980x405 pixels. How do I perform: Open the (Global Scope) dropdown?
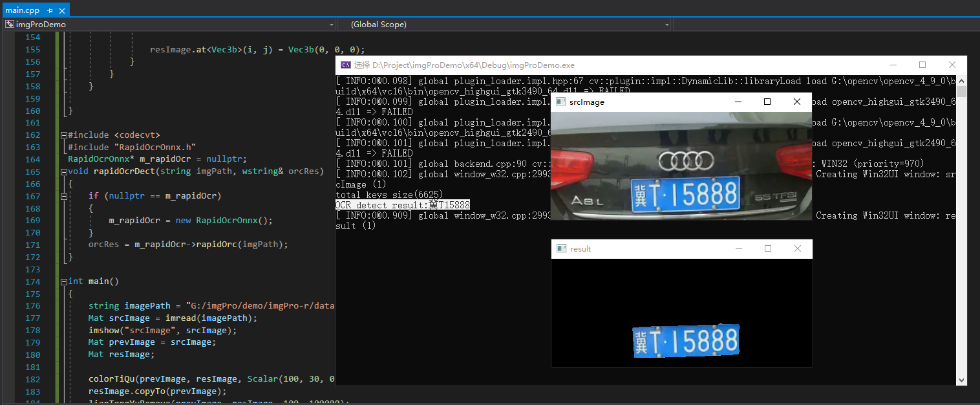666,24
